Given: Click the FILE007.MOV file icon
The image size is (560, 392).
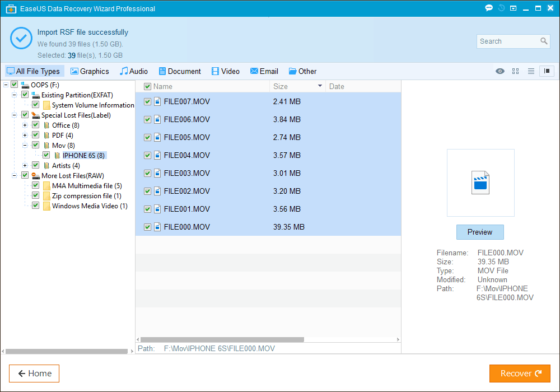Looking at the screenshot, I should pyautogui.click(x=157, y=101).
